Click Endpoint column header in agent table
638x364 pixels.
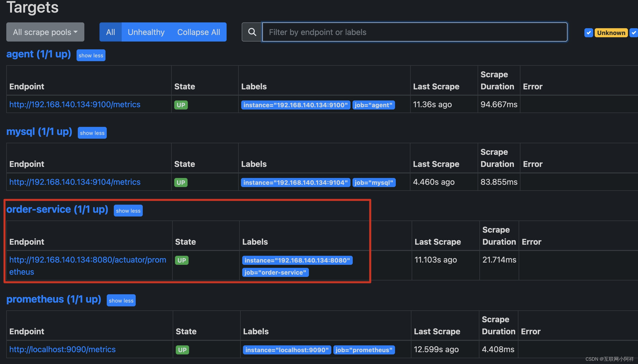click(x=27, y=87)
